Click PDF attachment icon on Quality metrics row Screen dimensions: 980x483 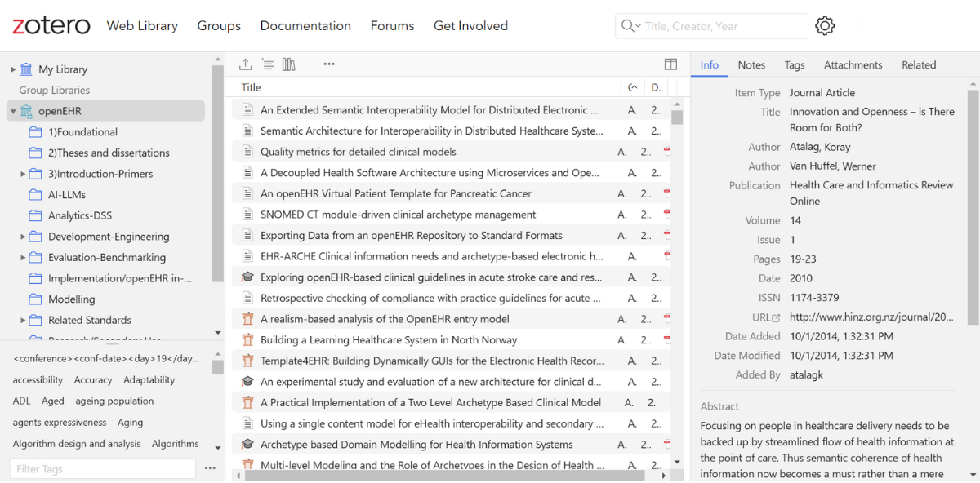coord(666,152)
